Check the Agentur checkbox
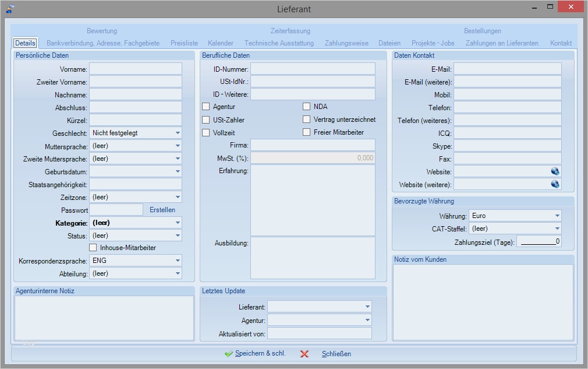The width and height of the screenshot is (588, 369). pyautogui.click(x=206, y=107)
